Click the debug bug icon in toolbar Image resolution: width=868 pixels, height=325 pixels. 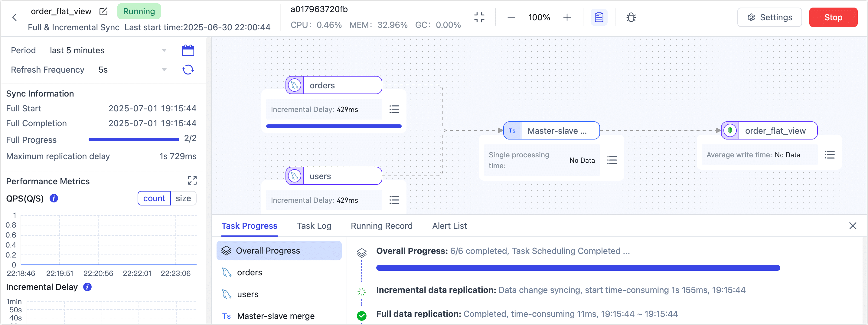[631, 17]
